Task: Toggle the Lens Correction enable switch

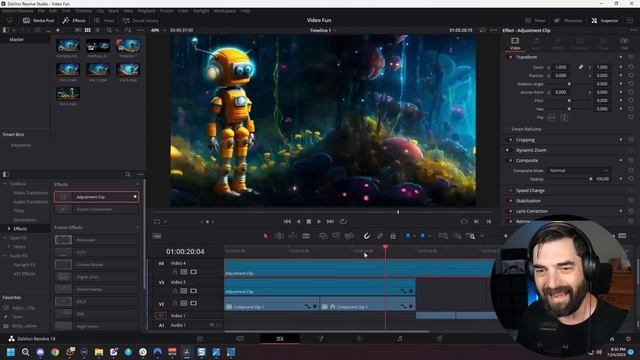Action: (x=510, y=211)
